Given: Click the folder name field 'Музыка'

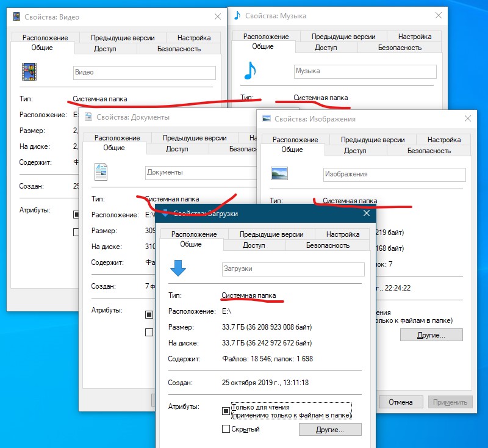Looking at the screenshot, I should click(365, 71).
